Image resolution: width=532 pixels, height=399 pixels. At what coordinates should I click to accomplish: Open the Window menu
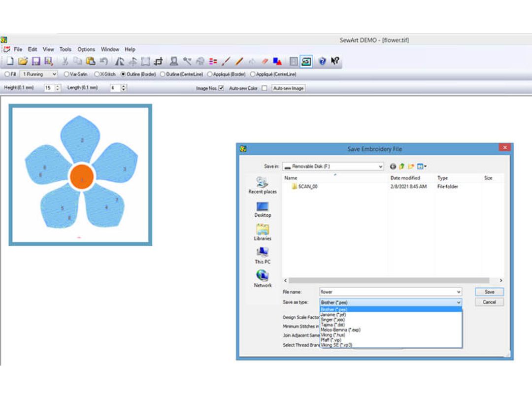(x=110, y=49)
